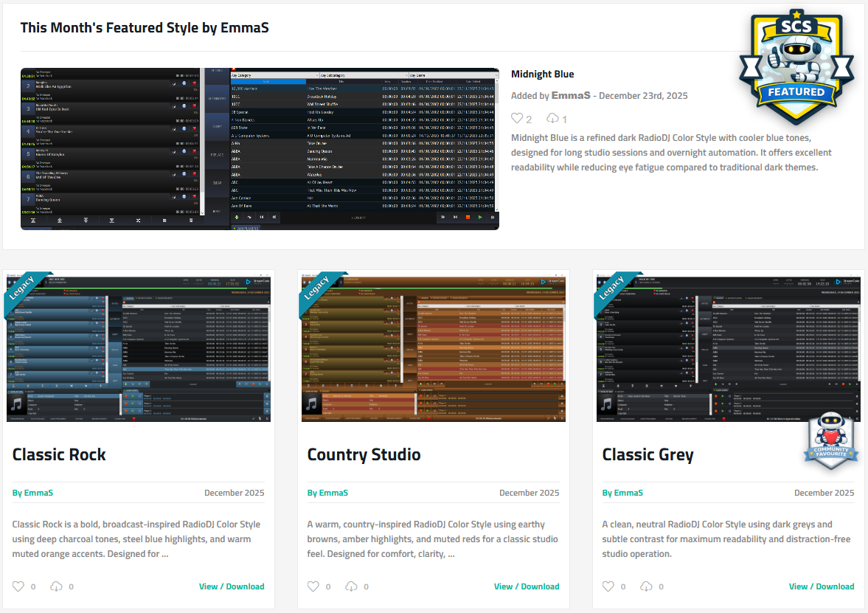Open View / Download for Classic Rock

(232, 586)
